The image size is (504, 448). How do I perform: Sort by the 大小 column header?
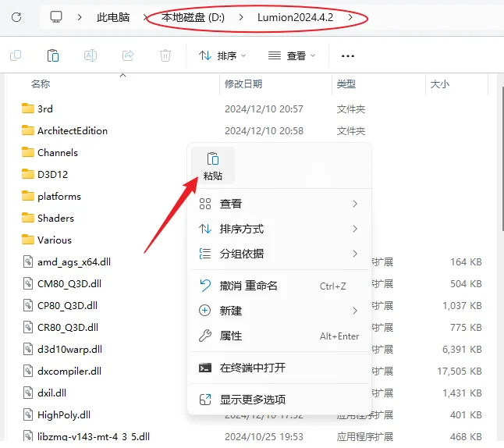[440, 84]
